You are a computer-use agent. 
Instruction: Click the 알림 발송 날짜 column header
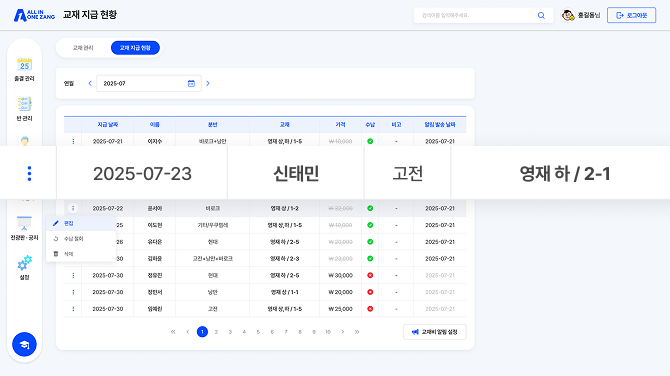tap(440, 125)
